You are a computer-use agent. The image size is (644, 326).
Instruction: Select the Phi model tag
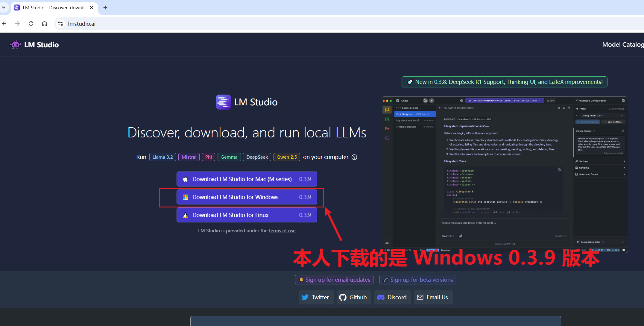pyautogui.click(x=209, y=157)
